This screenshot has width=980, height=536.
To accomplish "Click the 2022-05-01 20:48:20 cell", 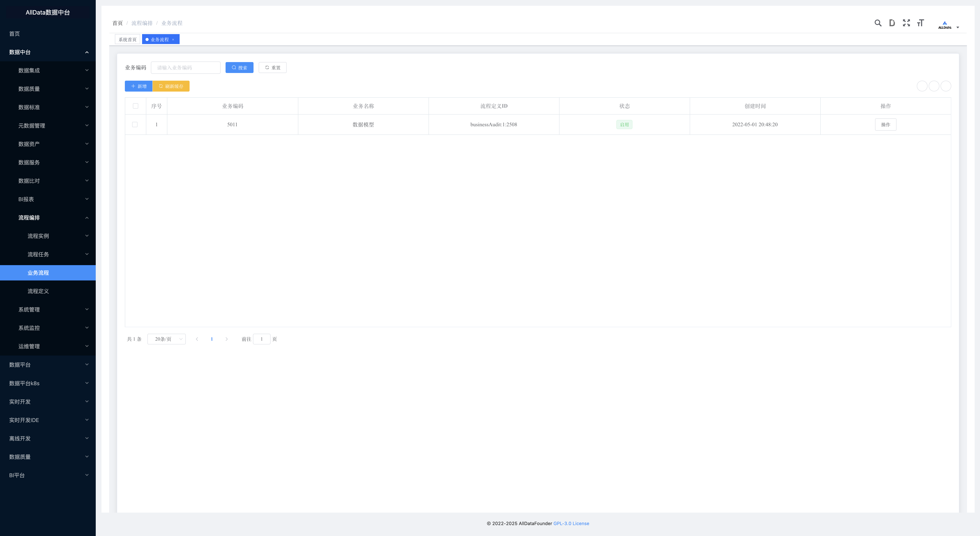I will point(755,125).
